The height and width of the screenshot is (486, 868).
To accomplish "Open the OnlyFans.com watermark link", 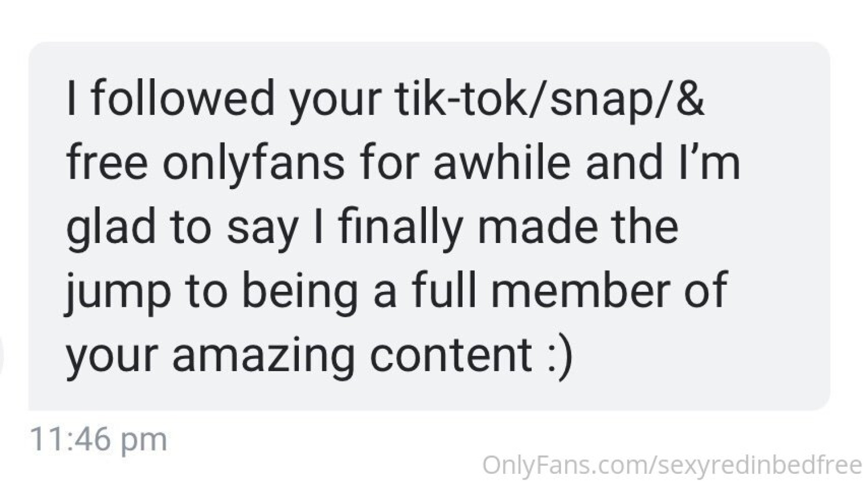I will coord(672,466).
